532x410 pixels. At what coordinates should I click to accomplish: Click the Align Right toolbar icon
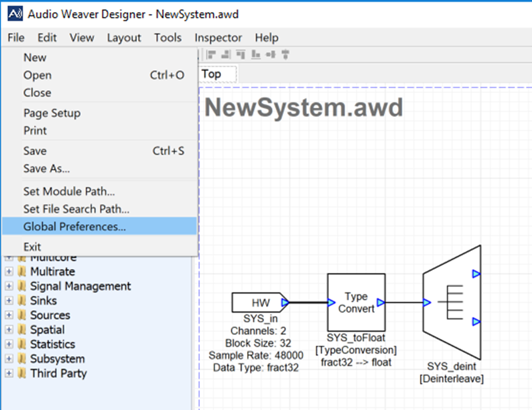[x=227, y=55]
